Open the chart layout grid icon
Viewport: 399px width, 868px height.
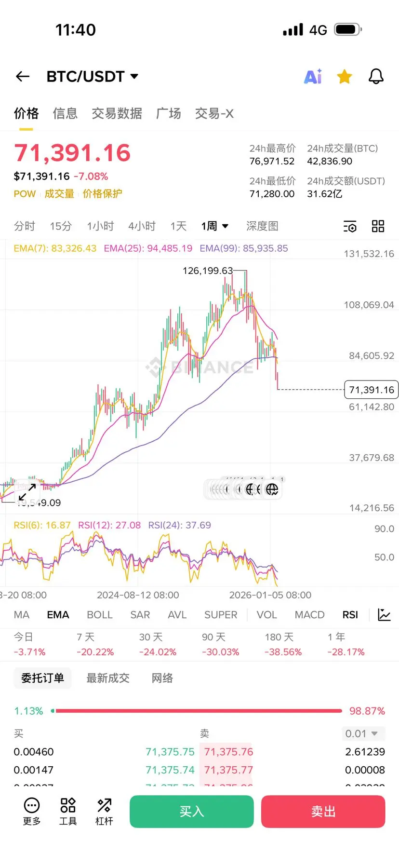[x=378, y=226]
